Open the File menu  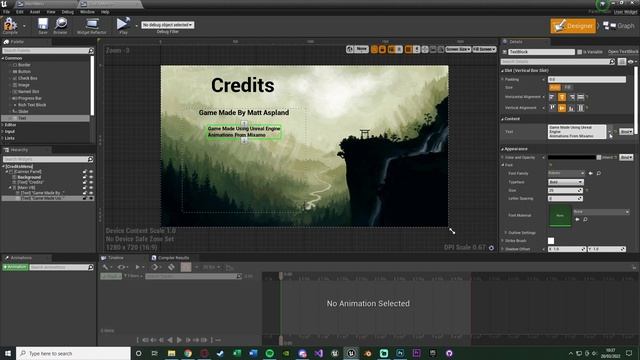click(7, 12)
